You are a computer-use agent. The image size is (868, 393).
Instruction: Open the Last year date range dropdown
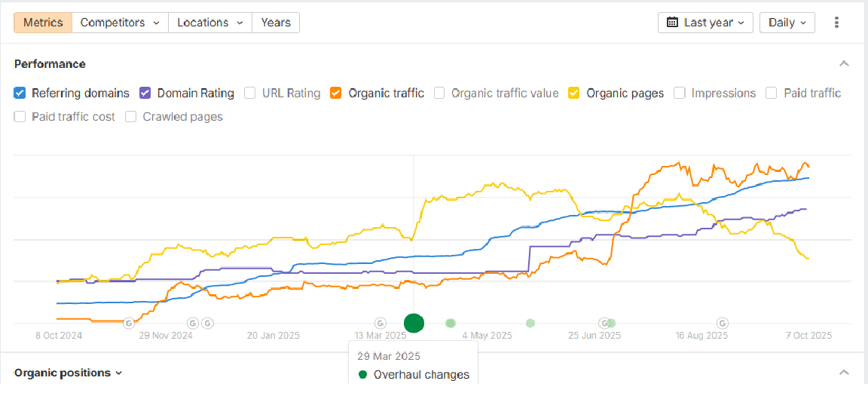click(707, 23)
